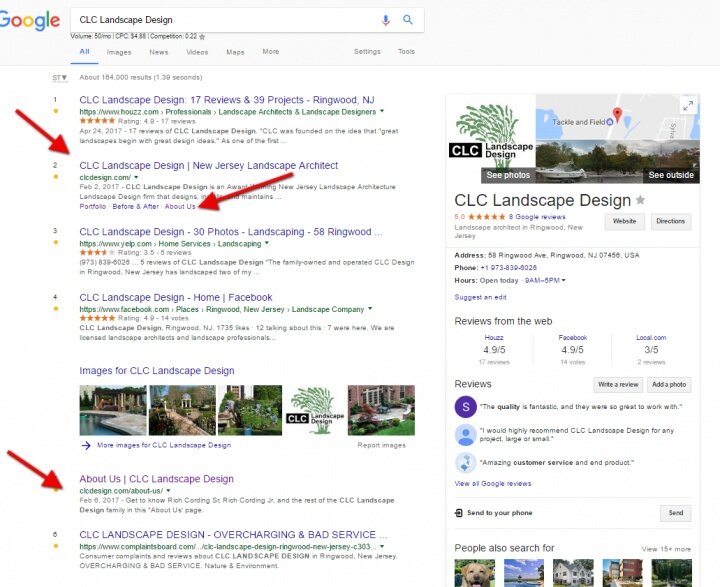Open dropdown arrow next to clcdesign.com/about-us/ URL
Screen dimensions: 720x587
pos(168,491)
